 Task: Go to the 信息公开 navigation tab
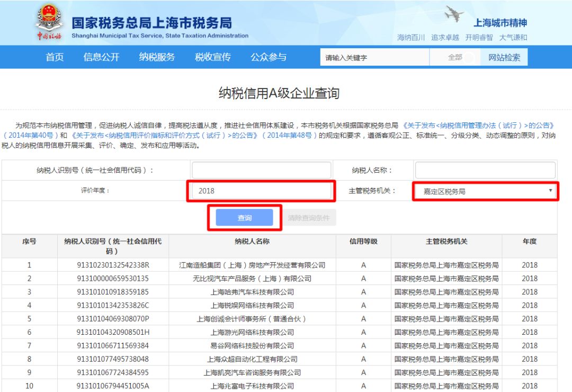[101, 57]
